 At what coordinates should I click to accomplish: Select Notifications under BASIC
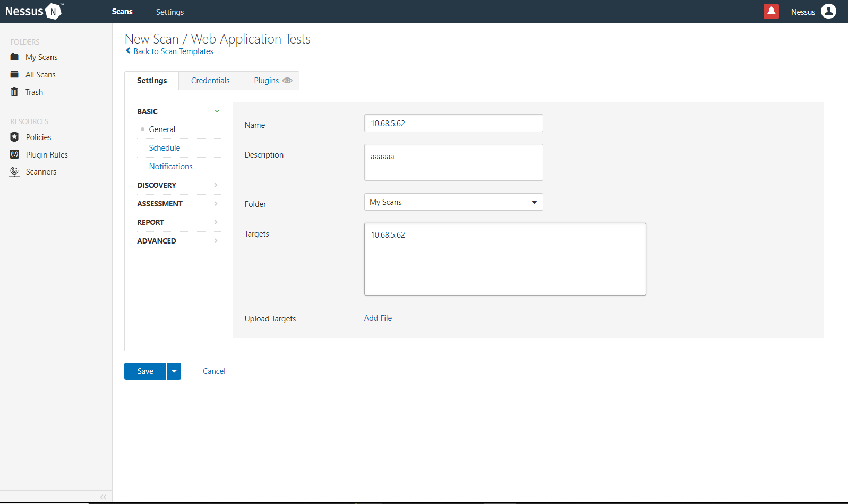pyautogui.click(x=171, y=167)
